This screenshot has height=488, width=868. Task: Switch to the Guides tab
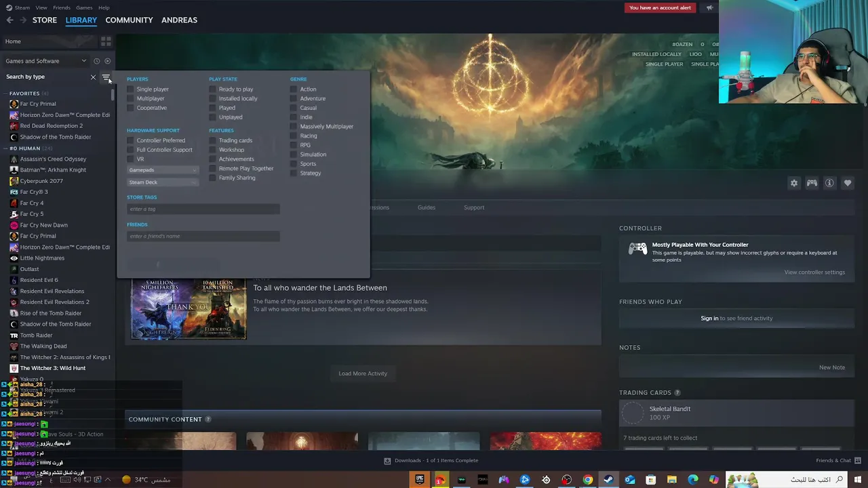pyautogui.click(x=427, y=207)
